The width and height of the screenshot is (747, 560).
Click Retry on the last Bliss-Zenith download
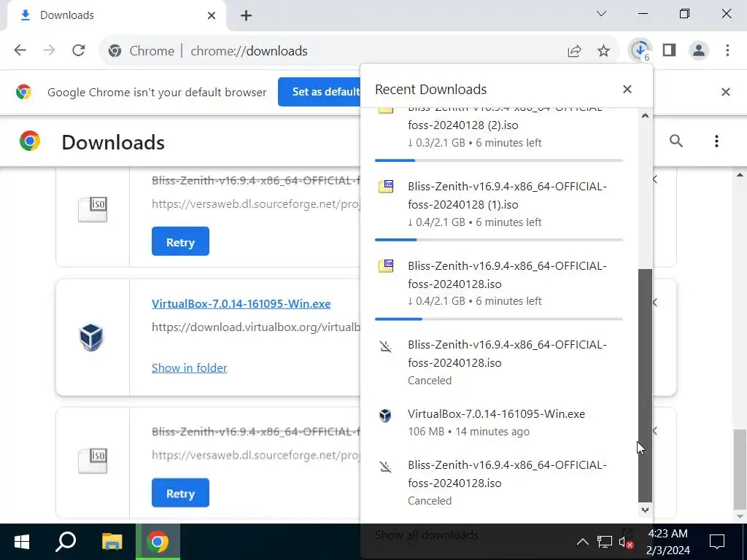point(181,493)
